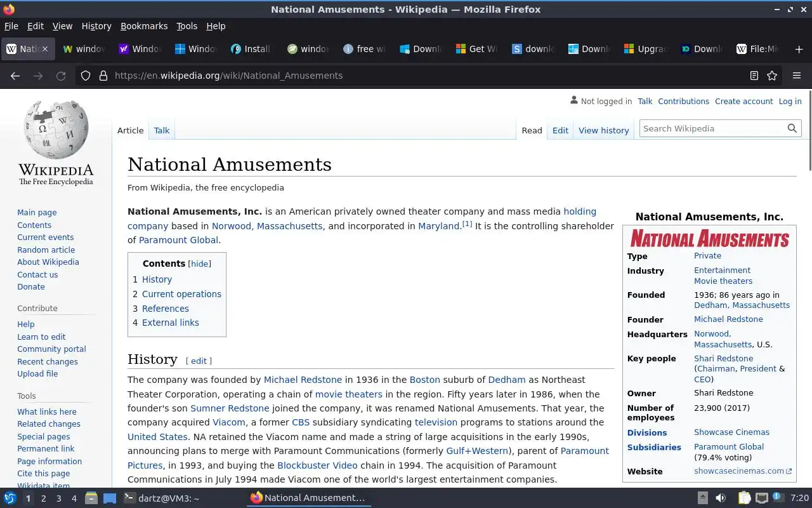Open clipboard manager tray icon
812x508 pixels.
click(743, 498)
